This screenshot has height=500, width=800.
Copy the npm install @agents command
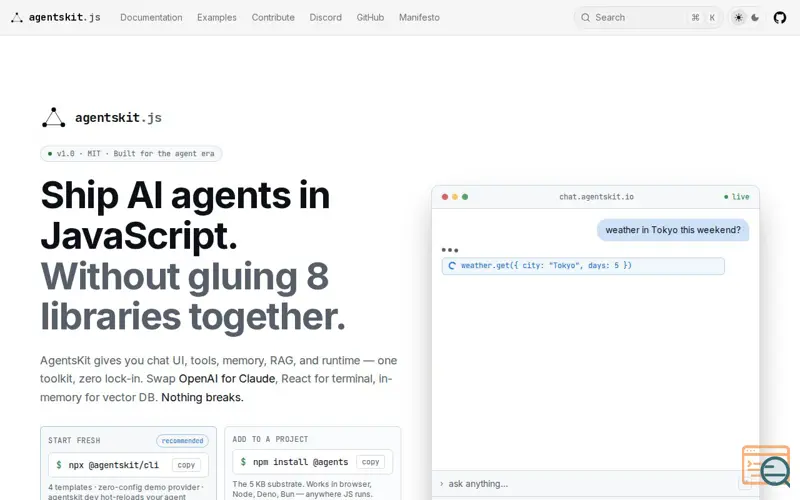[370, 462]
